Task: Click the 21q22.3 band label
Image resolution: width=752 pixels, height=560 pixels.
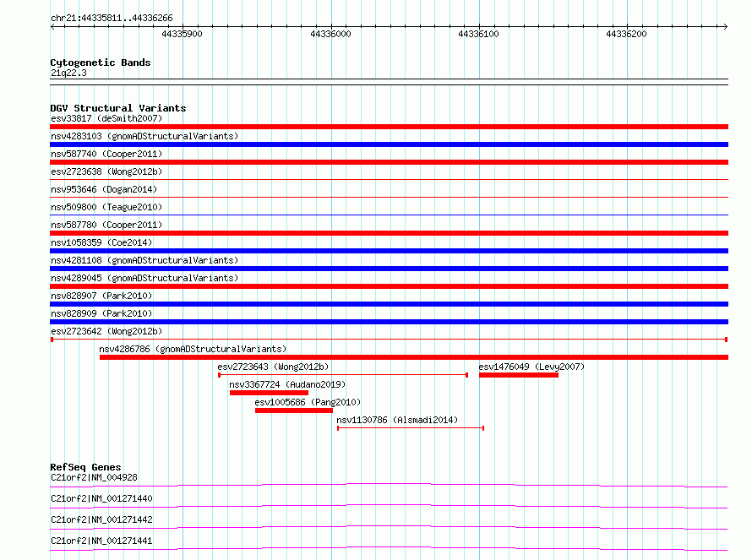Action: pos(68,73)
